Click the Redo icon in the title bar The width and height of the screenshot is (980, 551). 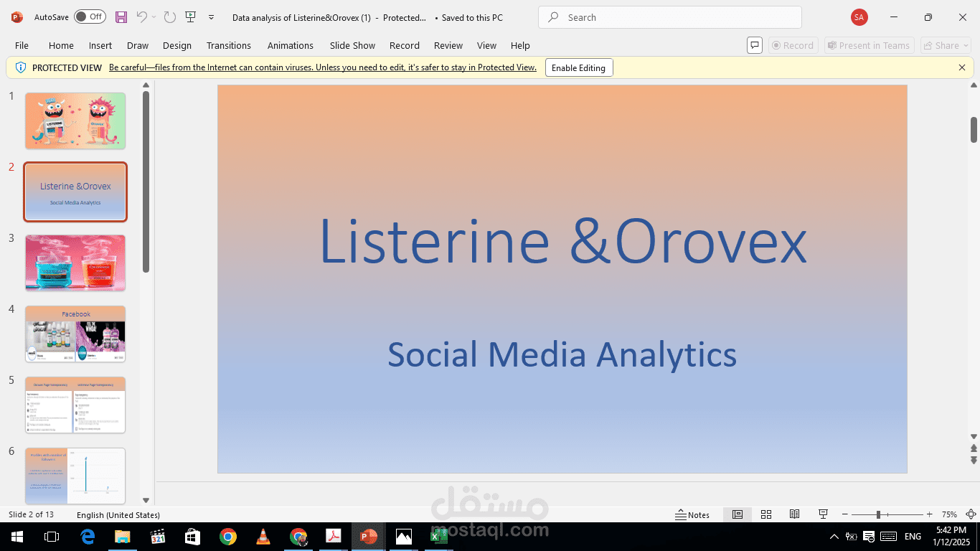click(169, 17)
